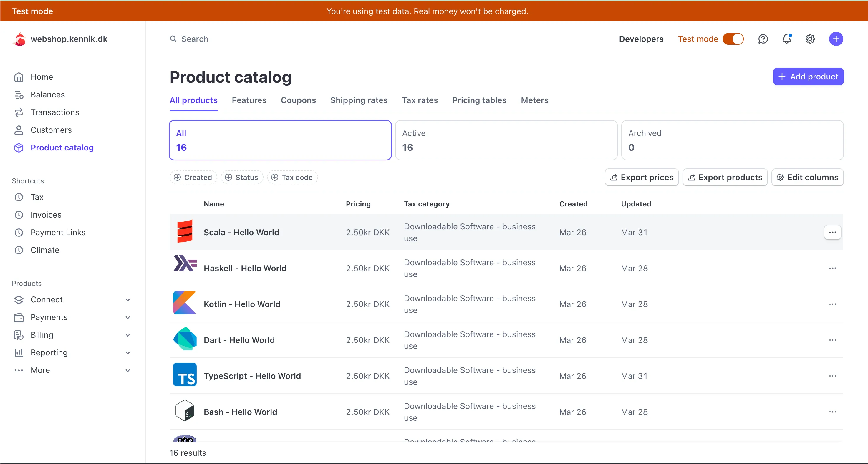Click the Payment Links clock icon
The width and height of the screenshot is (868, 464).
point(19,233)
